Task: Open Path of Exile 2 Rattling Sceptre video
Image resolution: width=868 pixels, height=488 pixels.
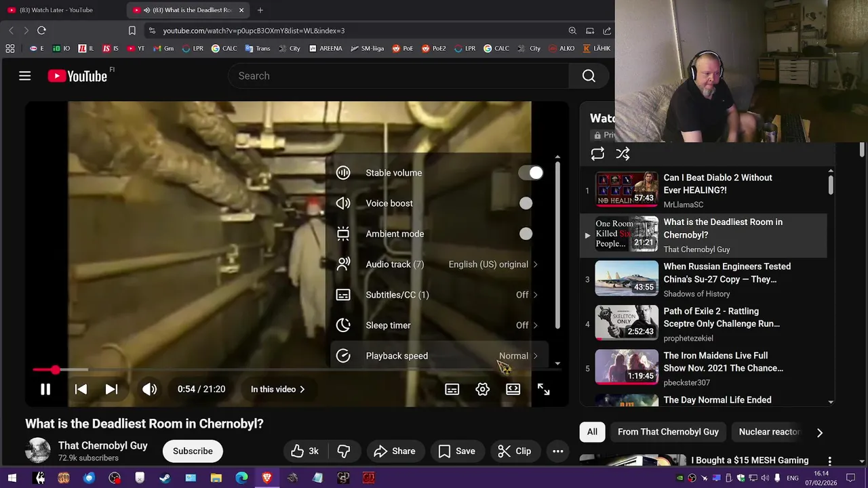Action: coord(703,323)
